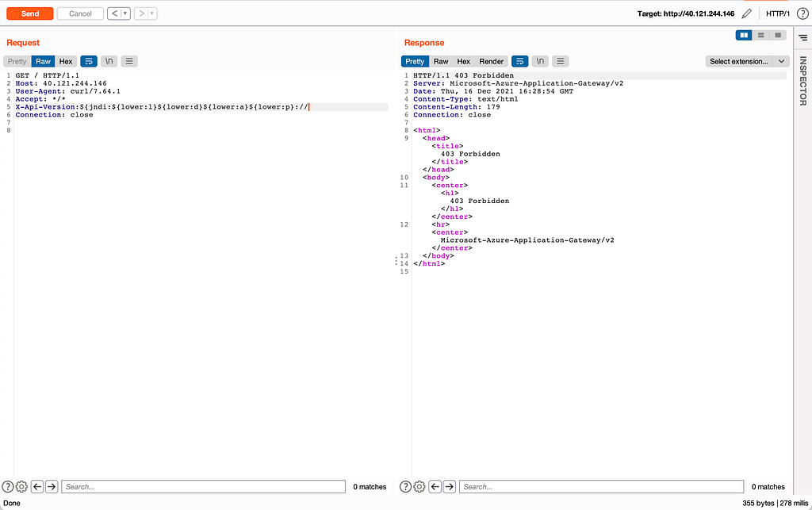Open Response search help icon

pos(405,487)
